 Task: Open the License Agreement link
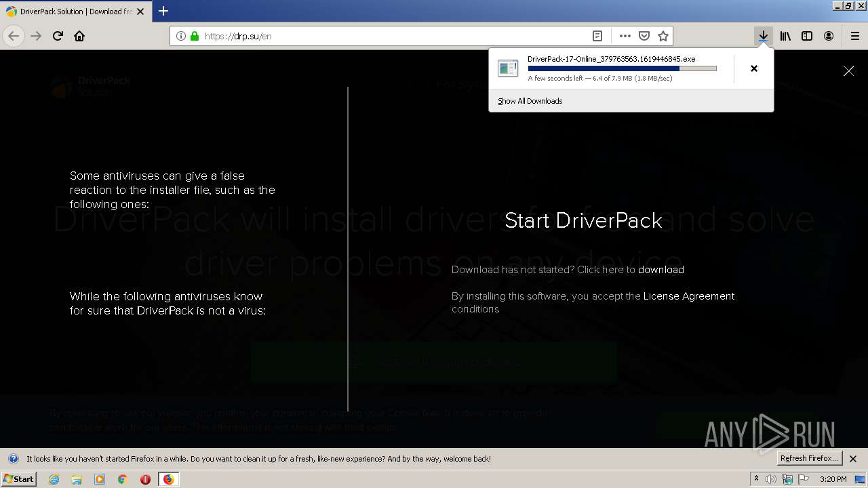[689, 296]
